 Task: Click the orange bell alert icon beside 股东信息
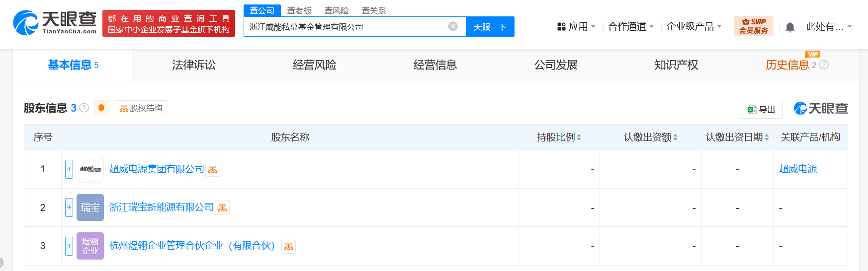tap(101, 108)
